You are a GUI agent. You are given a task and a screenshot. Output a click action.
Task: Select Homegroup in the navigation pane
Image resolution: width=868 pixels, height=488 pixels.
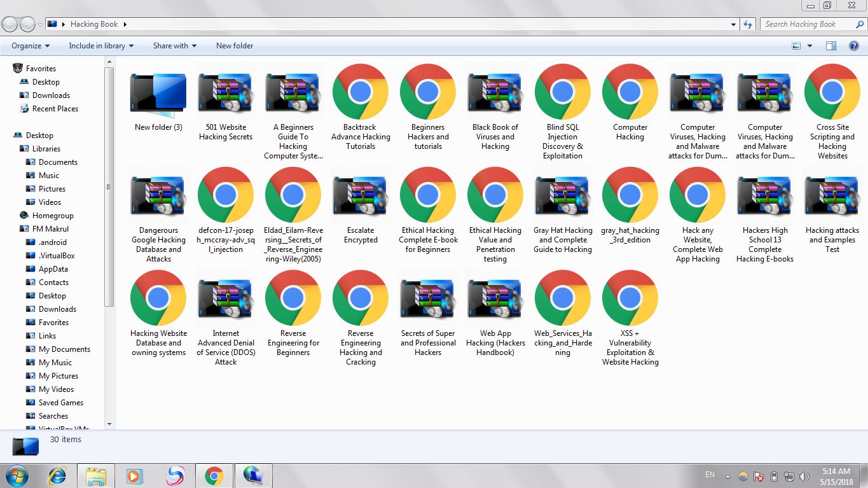tap(46, 216)
